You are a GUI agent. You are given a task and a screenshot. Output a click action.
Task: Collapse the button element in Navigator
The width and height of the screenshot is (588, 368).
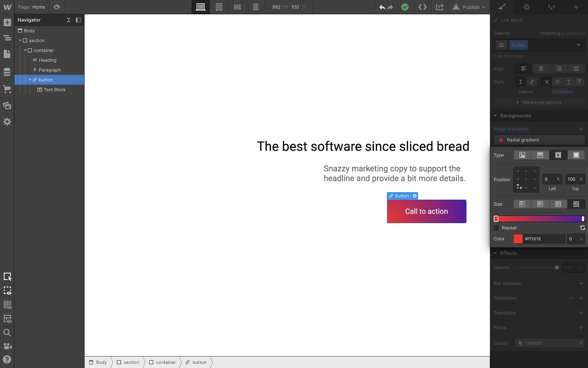coord(30,80)
